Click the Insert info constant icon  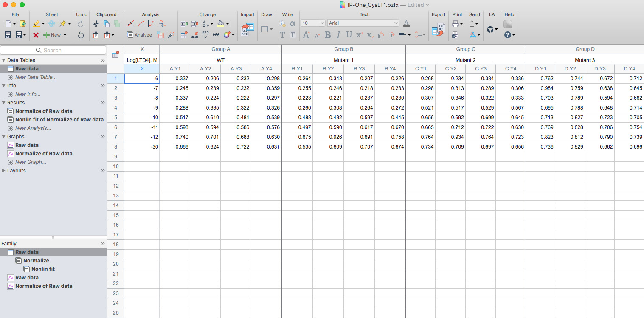pyautogui.click(x=282, y=24)
